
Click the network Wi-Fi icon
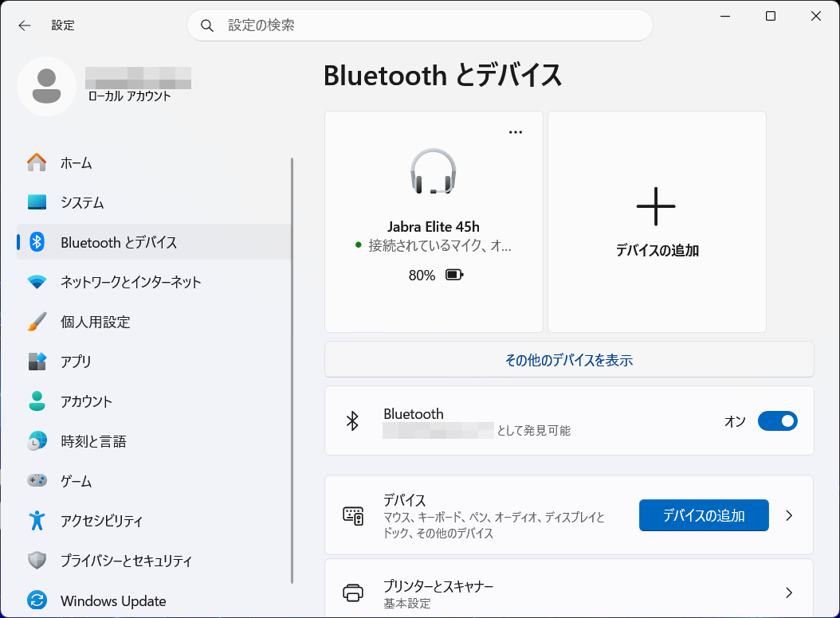[x=37, y=282]
